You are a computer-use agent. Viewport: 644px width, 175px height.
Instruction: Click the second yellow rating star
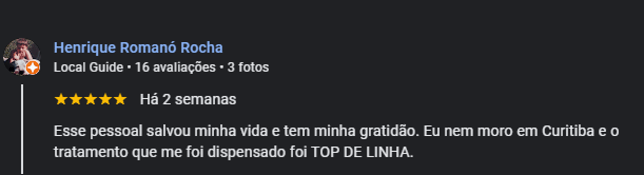[x=76, y=99]
